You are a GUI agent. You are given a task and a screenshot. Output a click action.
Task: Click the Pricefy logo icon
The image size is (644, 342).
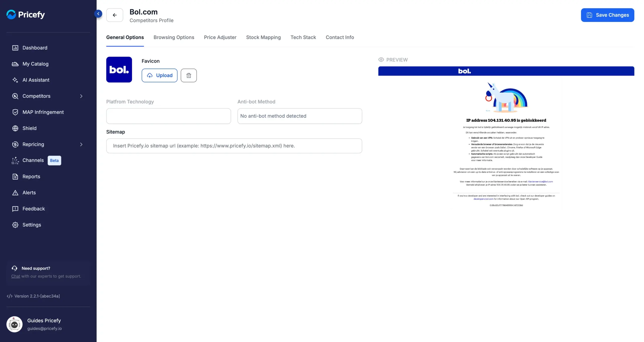[11, 14]
